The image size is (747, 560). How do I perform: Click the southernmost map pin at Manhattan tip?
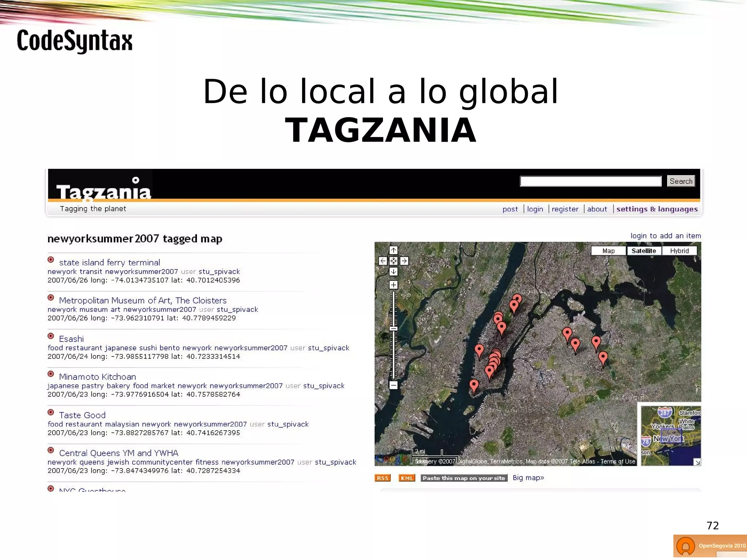474,386
